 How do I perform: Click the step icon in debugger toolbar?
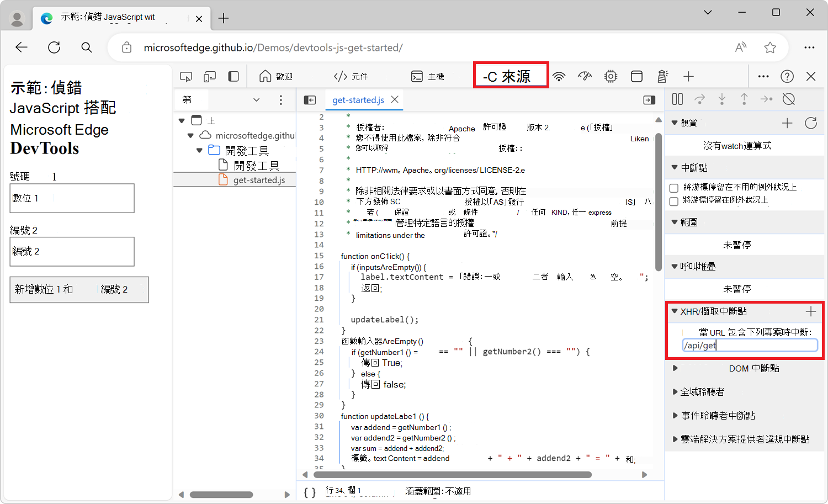coord(766,99)
